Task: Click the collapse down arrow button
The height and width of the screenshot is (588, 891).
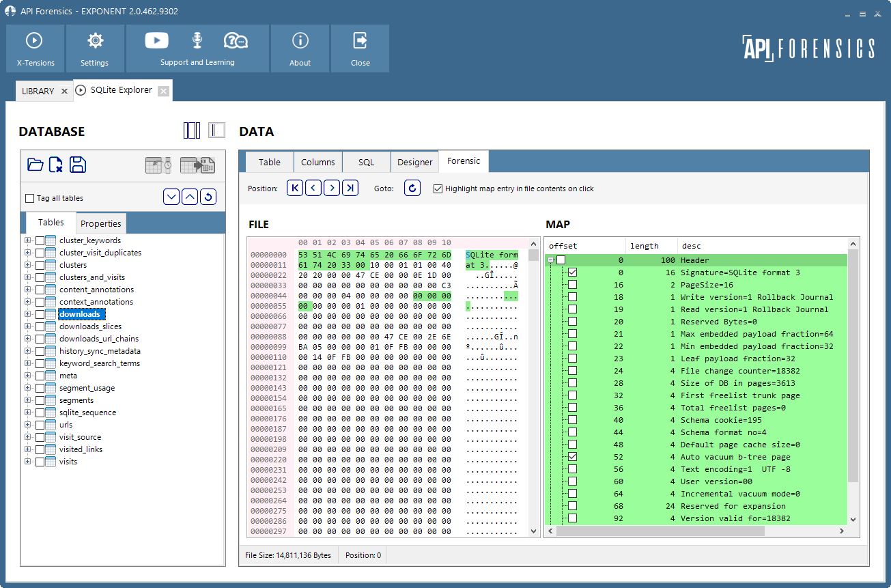Action: coord(171,197)
